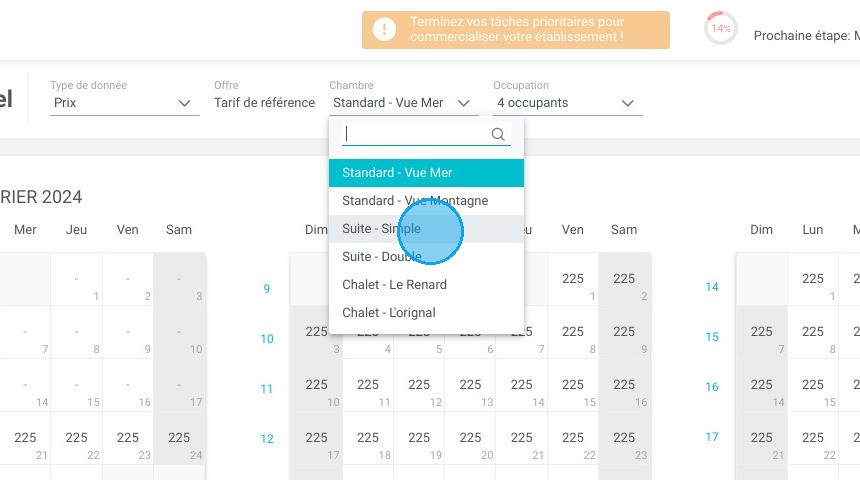Expand the Type de donnée Prix dropdown
This screenshot has width=860, height=480.
point(125,103)
